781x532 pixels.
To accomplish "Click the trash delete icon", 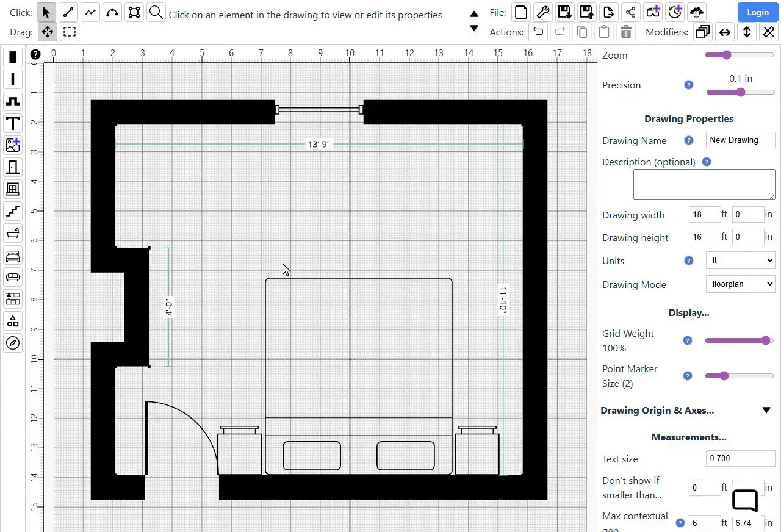I will 625,32.
